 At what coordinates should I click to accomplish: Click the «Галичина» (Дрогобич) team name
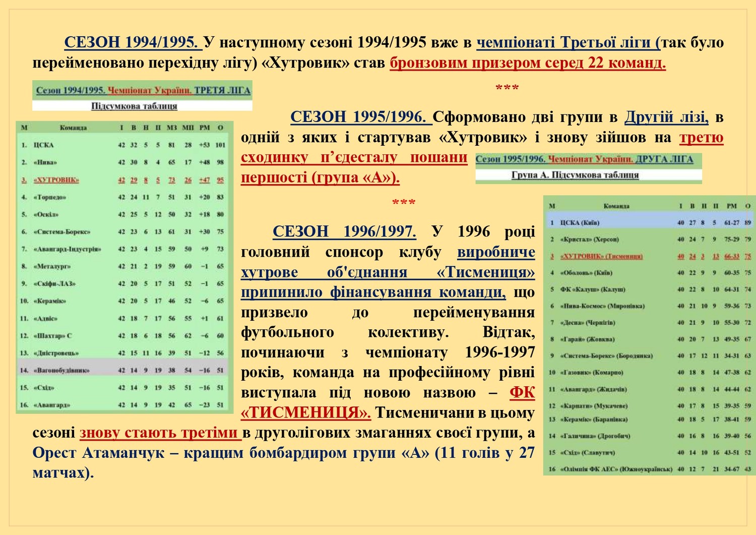[595, 436]
